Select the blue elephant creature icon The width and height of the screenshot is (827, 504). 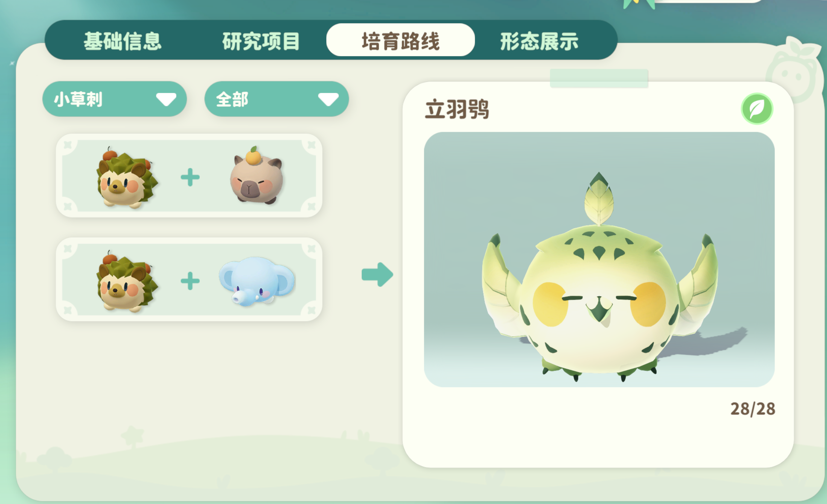tap(257, 281)
